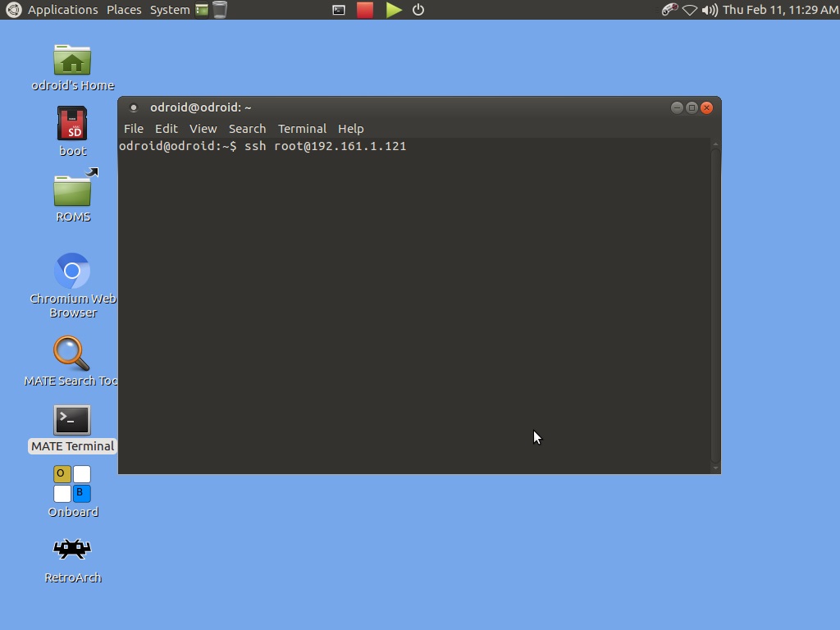This screenshot has width=840, height=630.
Task: Open the trash icon in top panel
Action: (x=220, y=10)
